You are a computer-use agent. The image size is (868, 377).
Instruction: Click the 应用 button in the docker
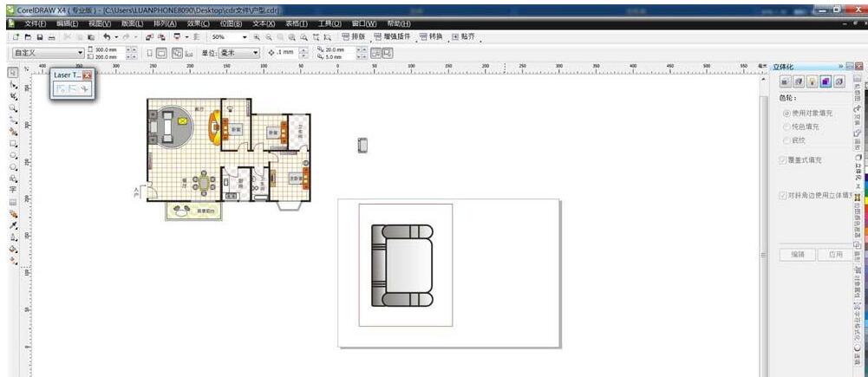tap(835, 255)
